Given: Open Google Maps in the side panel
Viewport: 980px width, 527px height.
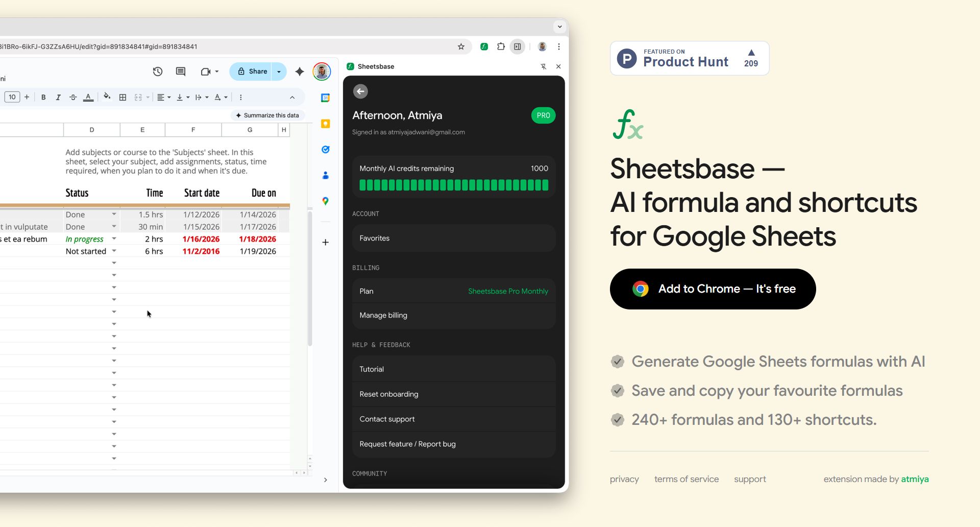Looking at the screenshot, I should pyautogui.click(x=325, y=201).
